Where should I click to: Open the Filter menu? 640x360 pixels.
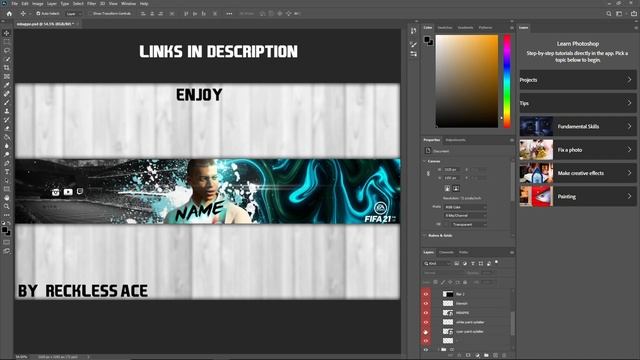pyautogui.click(x=91, y=4)
